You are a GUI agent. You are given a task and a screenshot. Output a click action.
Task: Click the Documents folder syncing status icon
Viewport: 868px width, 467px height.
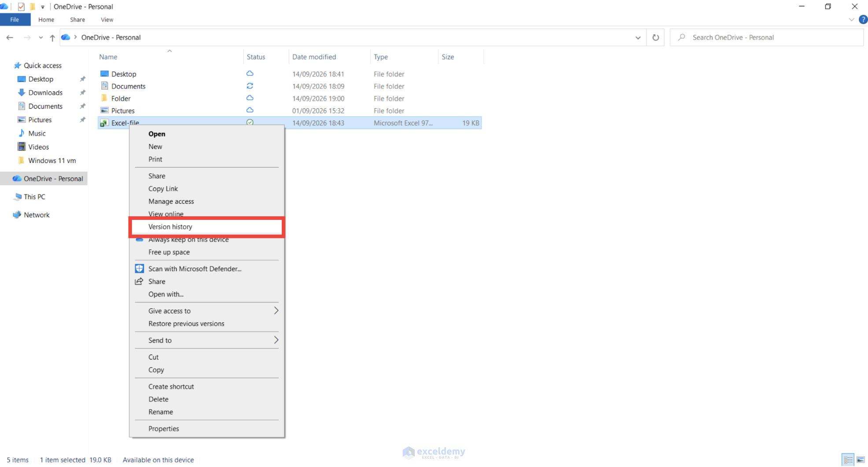pos(250,86)
